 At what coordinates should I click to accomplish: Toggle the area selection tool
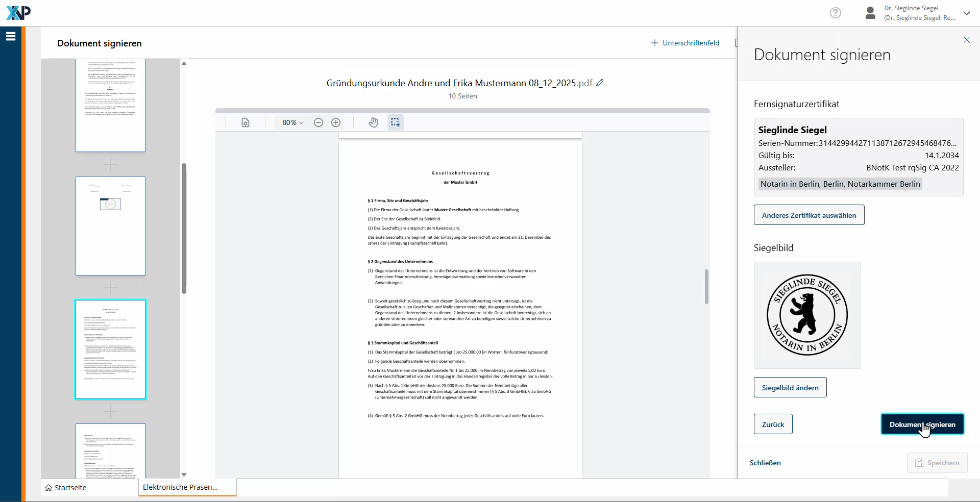(395, 122)
